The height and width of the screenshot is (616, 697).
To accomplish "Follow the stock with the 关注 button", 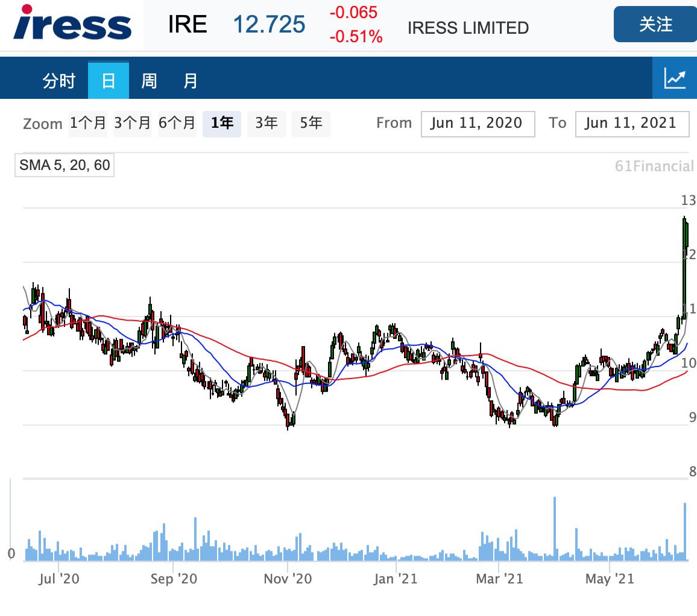I will click(x=655, y=25).
